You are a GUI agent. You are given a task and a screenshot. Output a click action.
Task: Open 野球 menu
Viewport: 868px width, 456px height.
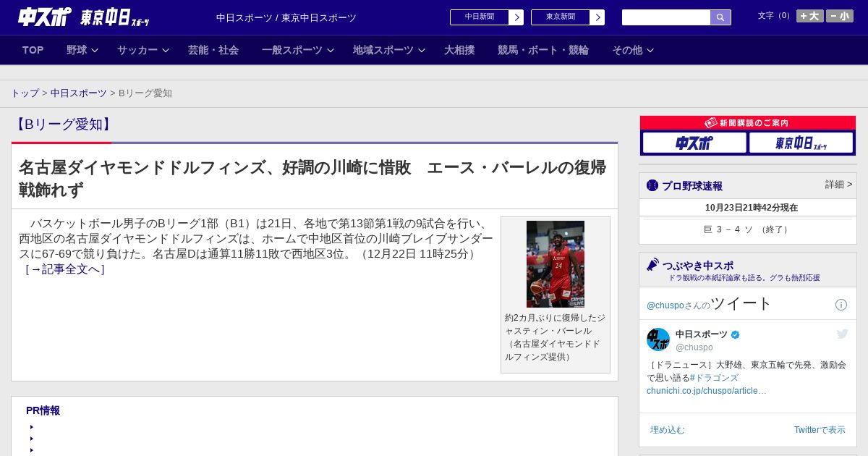click(x=77, y=50)
